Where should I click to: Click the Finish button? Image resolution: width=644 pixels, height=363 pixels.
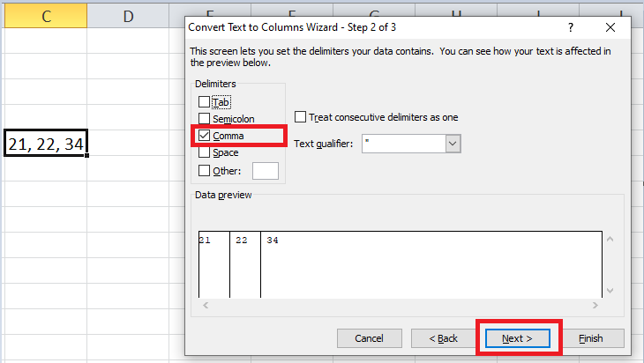590,338
